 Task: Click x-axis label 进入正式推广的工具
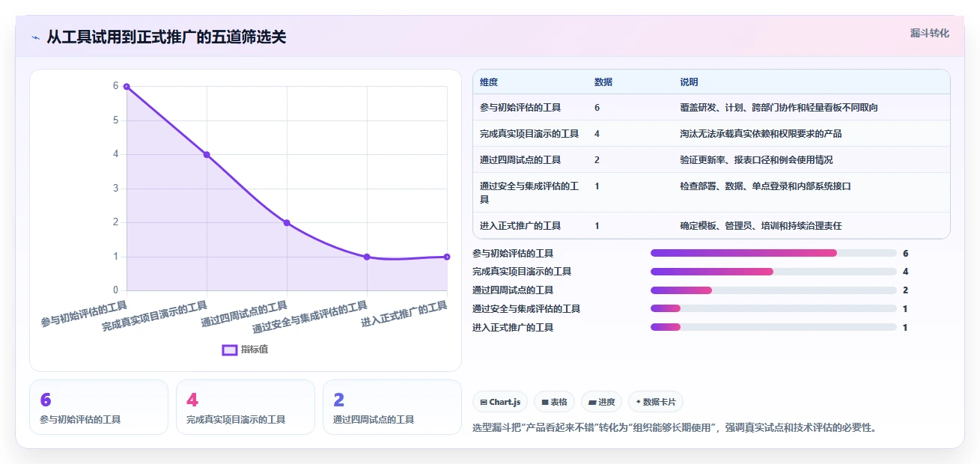point(404,314)
